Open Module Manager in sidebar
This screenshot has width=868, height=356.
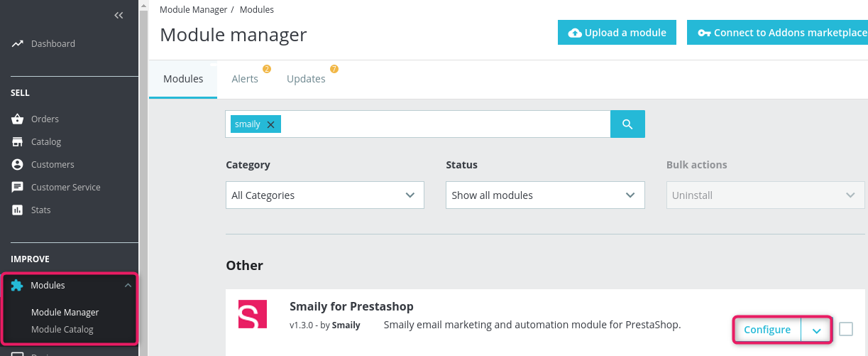click(x=65, y=312)
